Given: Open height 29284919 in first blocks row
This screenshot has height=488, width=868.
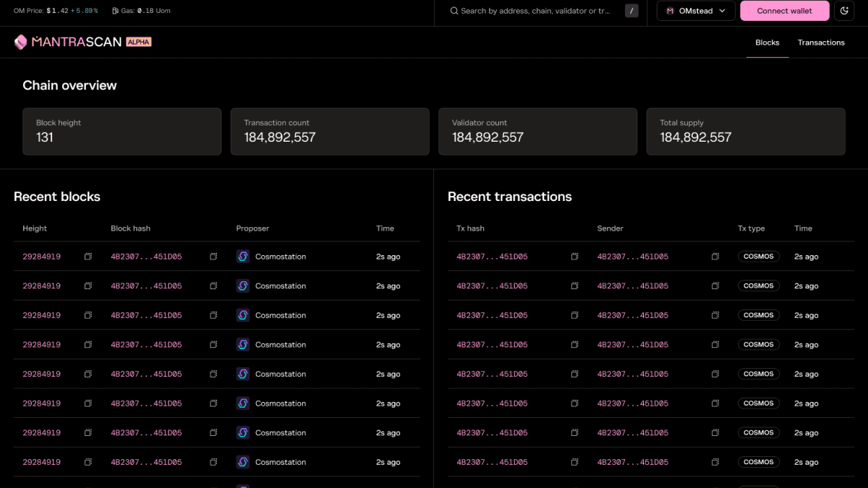Looking at the screenshot, I should [41, 257].
